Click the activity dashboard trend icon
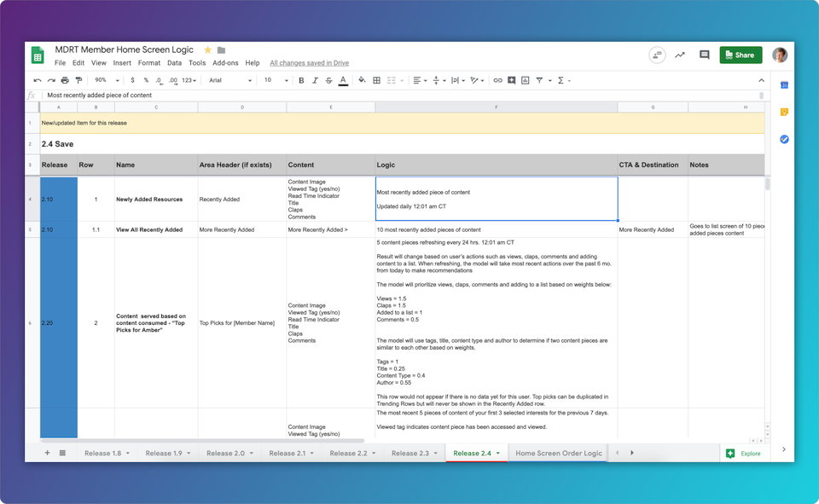This screenshot has height=504, width=819. coord(680,55)
